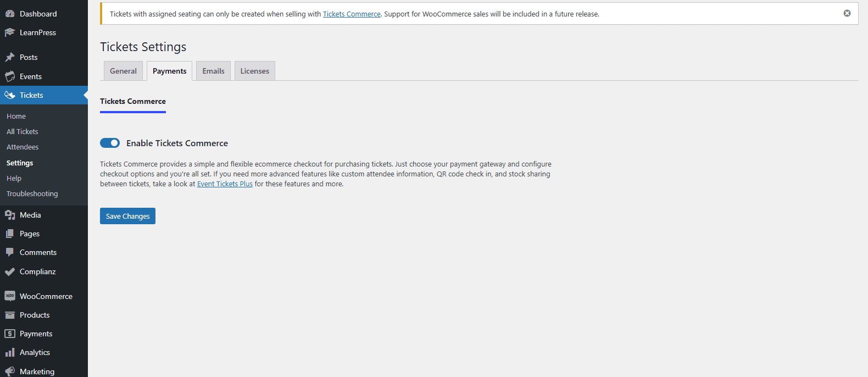Click the Events calendar icon
The width and height of the screenshot is (868, 377).
[10, 76]
